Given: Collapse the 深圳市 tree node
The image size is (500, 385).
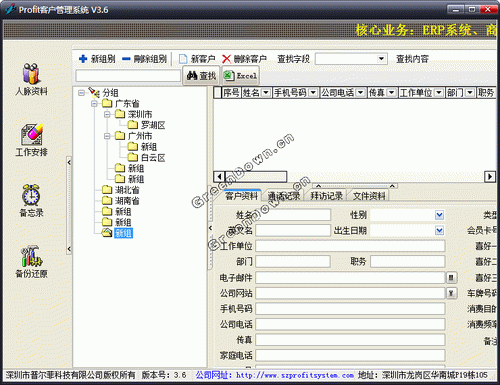Looking at the screenshot, I should [107, 114].
